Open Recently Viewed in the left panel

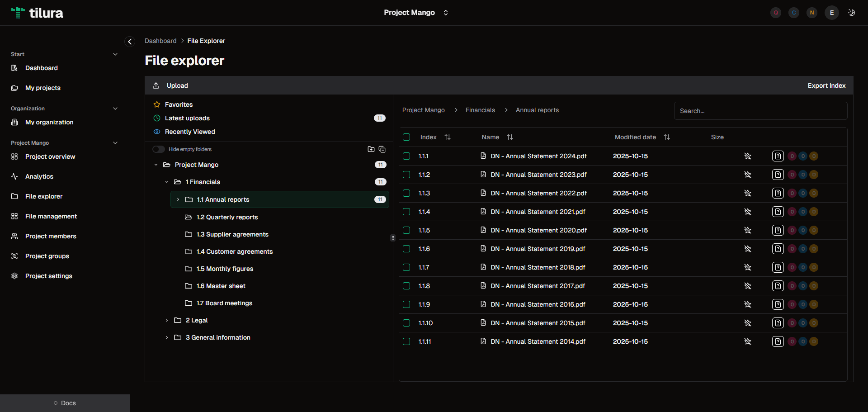[190, 132]
